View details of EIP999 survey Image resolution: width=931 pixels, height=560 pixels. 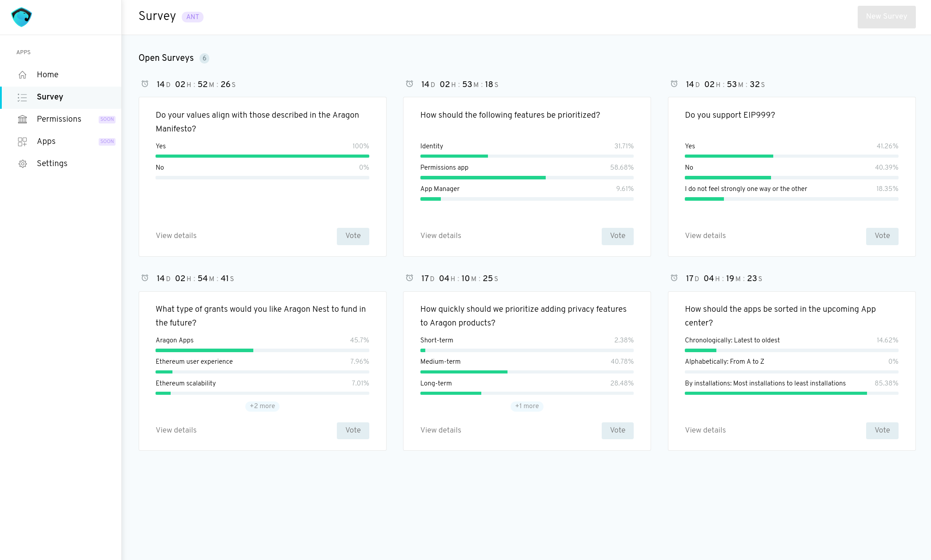705,236
